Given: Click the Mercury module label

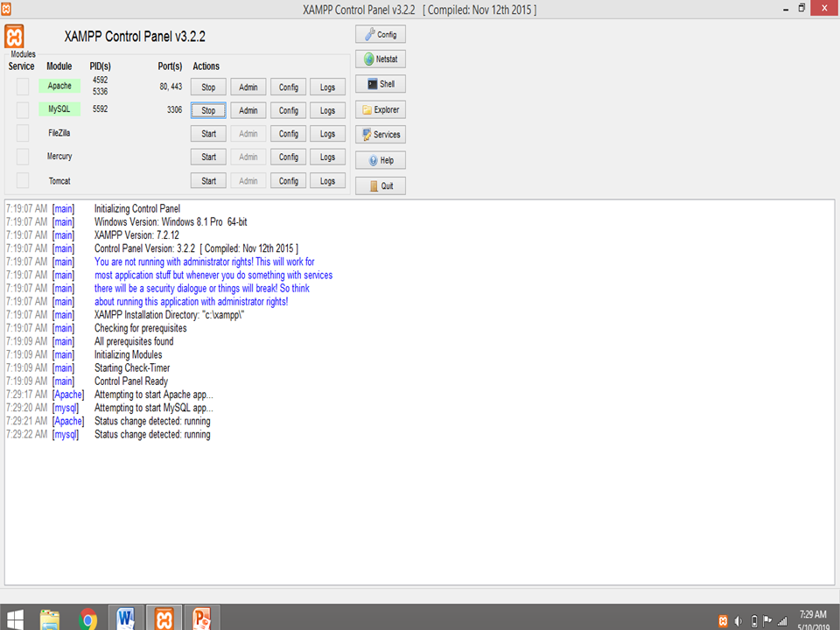Looking at the screenshot, I should click(x=59, y=157).
